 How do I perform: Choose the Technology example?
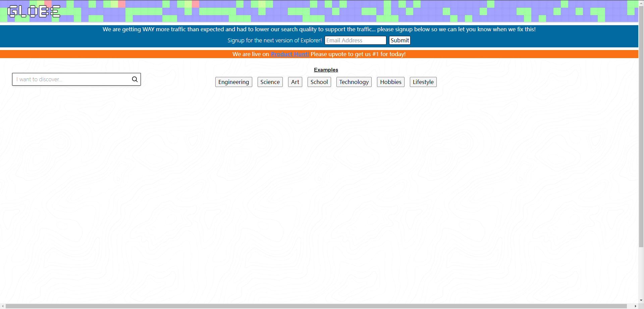(354, 82)
